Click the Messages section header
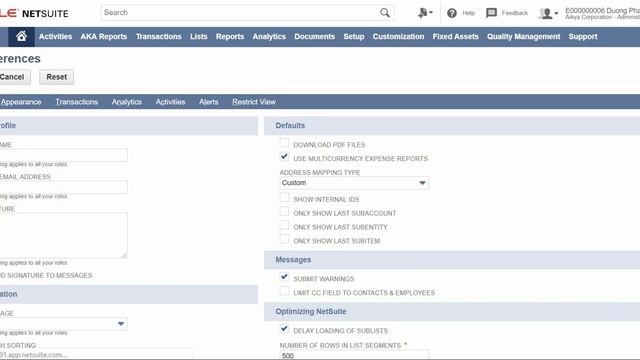This screenshot has width=640, height=360. [x=452, y=260]
